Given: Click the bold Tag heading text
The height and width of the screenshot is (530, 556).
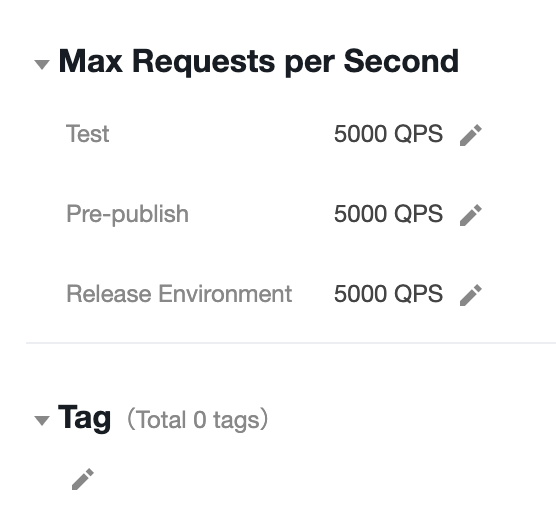Looking at the screenshot, I should coord(84,418).
